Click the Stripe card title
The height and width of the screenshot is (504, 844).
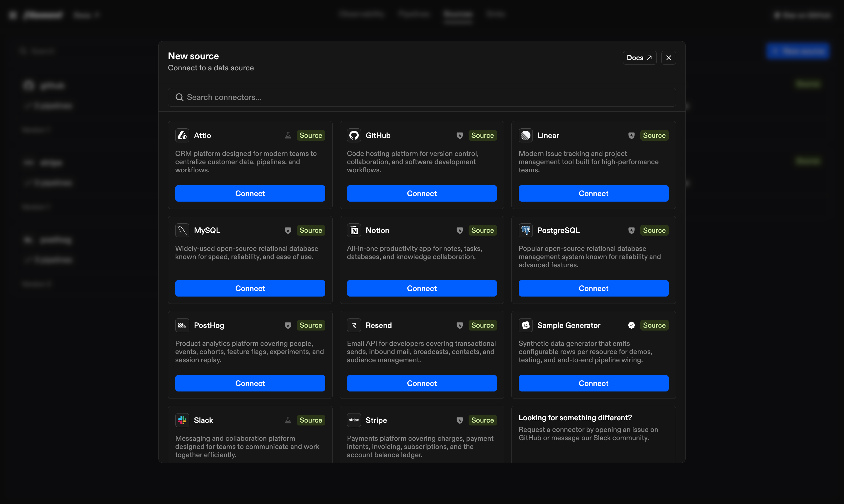point(376,420)
